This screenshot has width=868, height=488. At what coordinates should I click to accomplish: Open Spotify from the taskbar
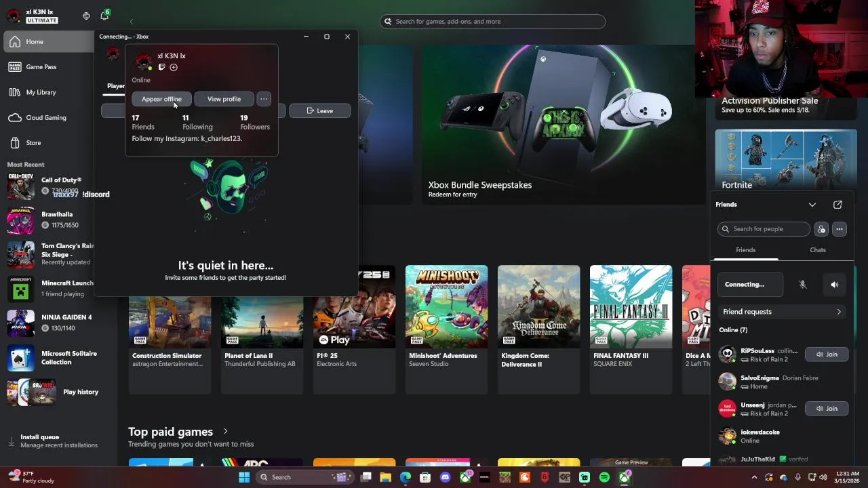(604, 477)
